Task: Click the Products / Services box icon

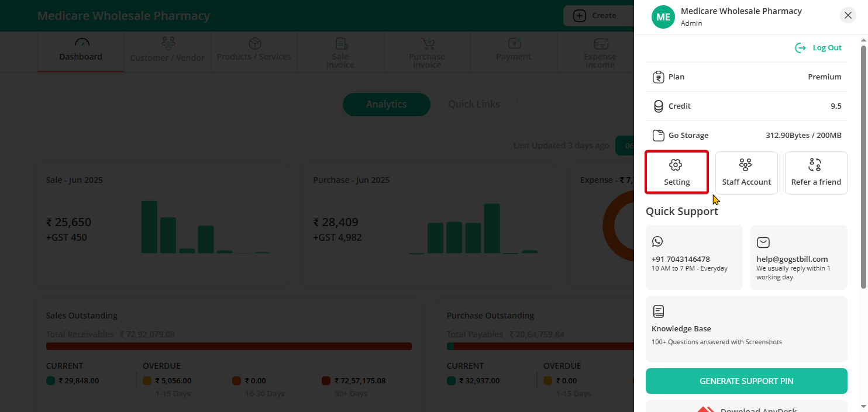Action: [254, 43]
